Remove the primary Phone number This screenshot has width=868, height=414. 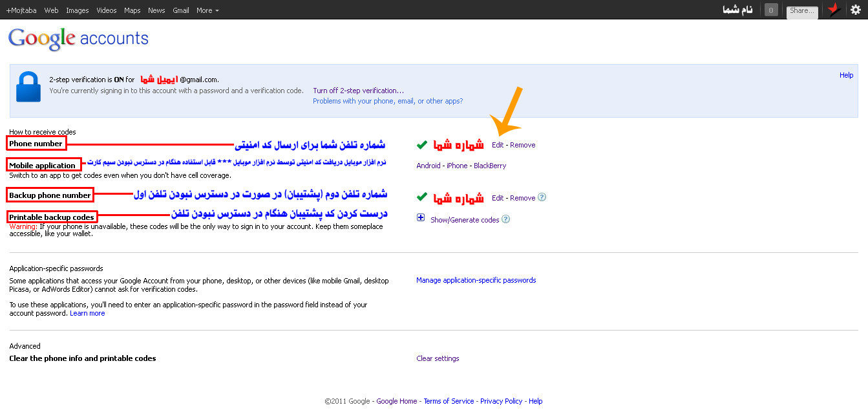[x=522, y=145]
